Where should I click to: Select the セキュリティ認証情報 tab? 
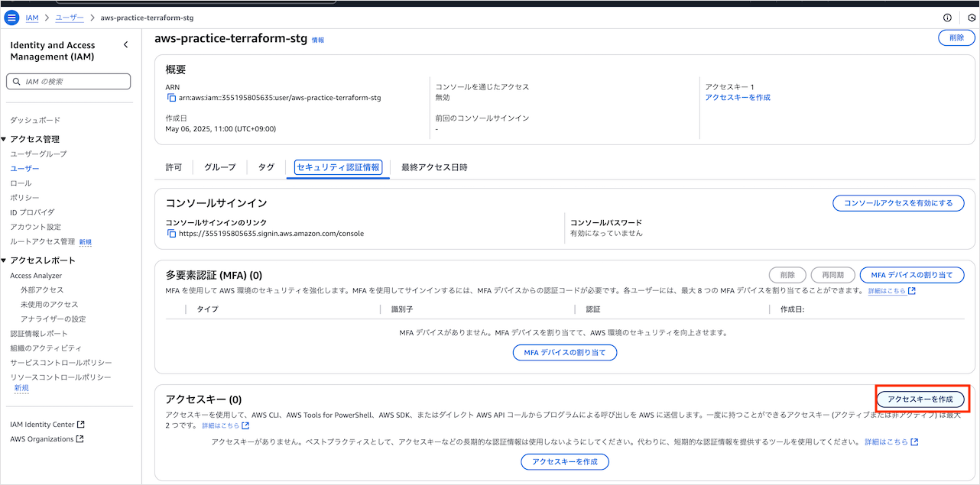point(339,167)
